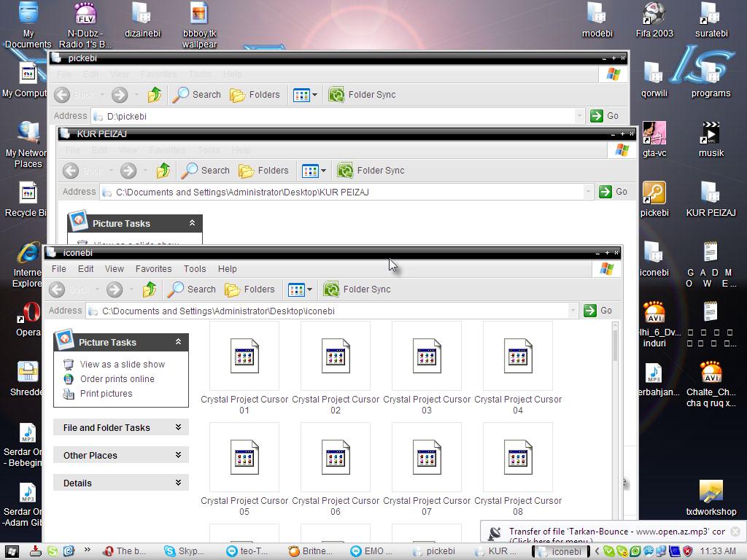Open Help menu in iconebi window
747x560 pixels.
[228, 269]
